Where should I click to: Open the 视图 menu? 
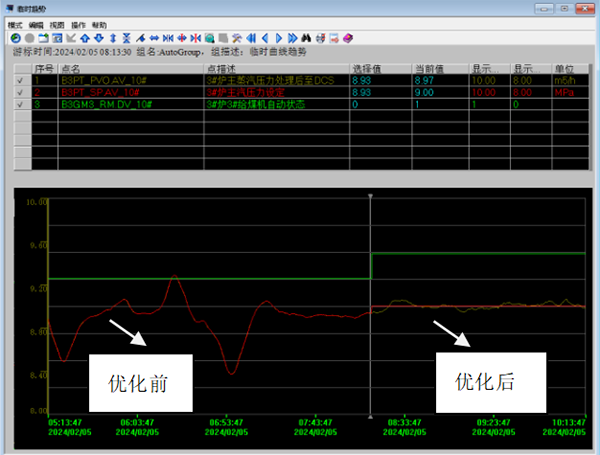[x=57, y=23]
